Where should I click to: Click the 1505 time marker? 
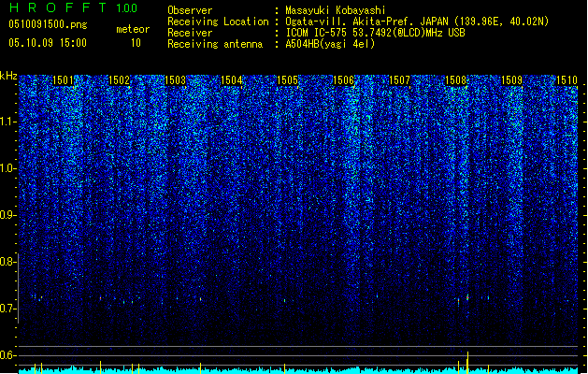pyautogui.click(x=287, y=79)
